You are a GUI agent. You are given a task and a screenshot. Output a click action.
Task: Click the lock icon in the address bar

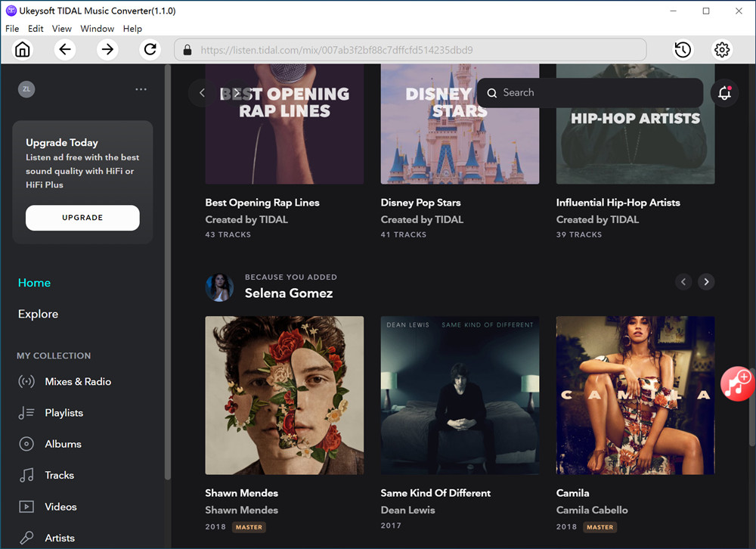click(x=187, y=50)
